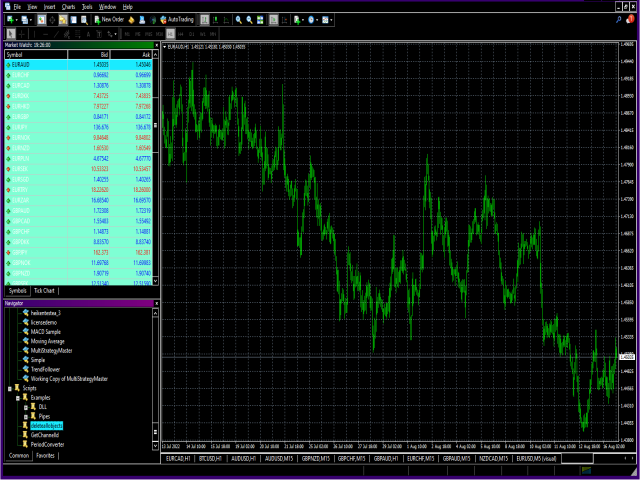640x480 pixels.
Task: Open the Charts menu
Action: (68, 7)
